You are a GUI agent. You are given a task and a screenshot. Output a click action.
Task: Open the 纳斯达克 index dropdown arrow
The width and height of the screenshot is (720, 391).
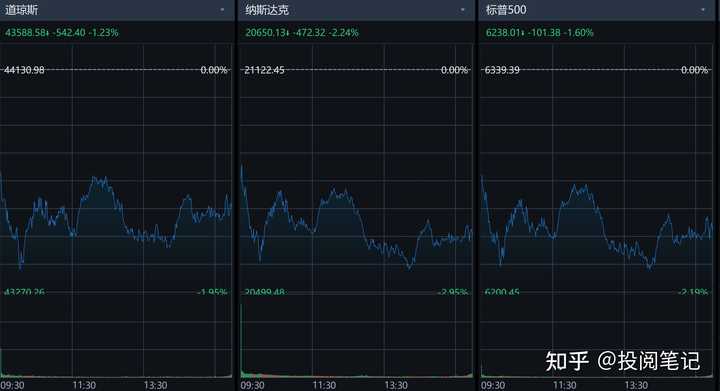pyautogui.click(x=462, y=10)
